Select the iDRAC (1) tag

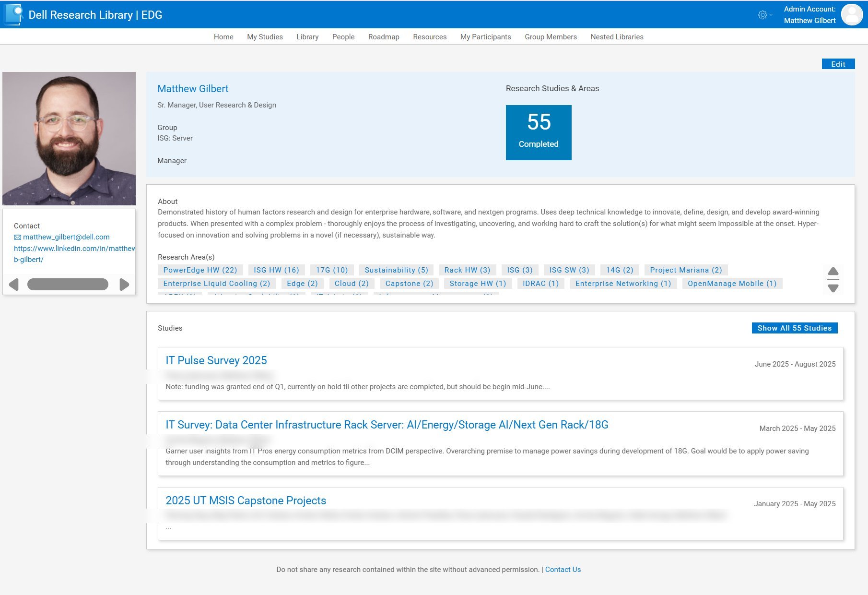click(541, 284)
